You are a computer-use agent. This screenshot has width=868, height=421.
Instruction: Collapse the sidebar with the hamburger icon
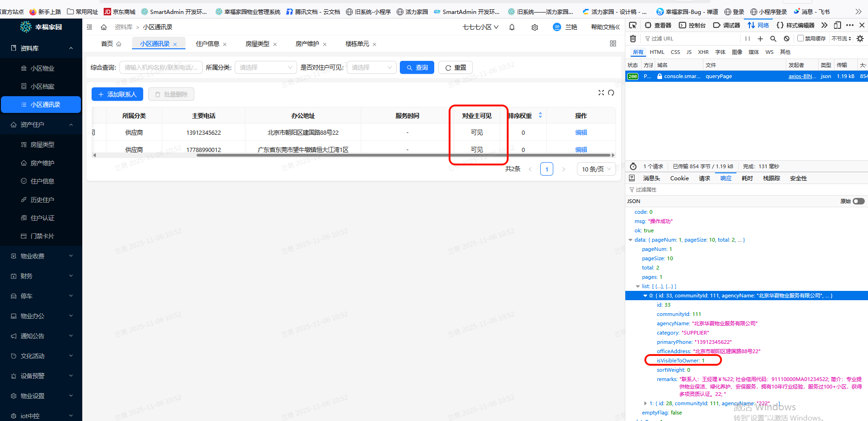89,27
